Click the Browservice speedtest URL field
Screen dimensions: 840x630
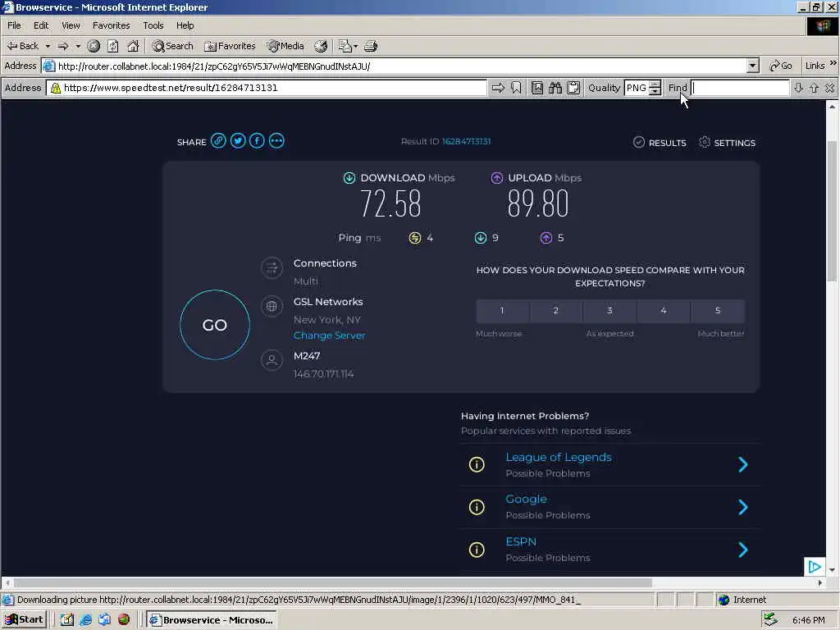[267, 88]
